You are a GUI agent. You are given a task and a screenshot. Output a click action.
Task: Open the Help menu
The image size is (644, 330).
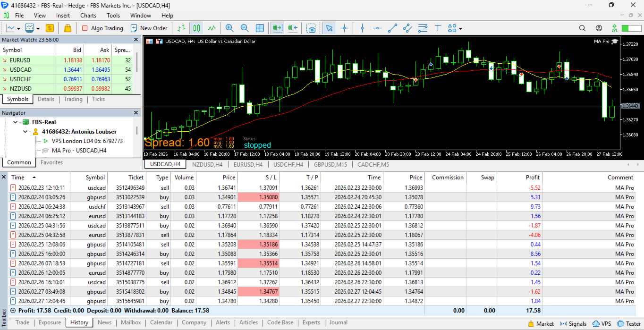[167, 16]
